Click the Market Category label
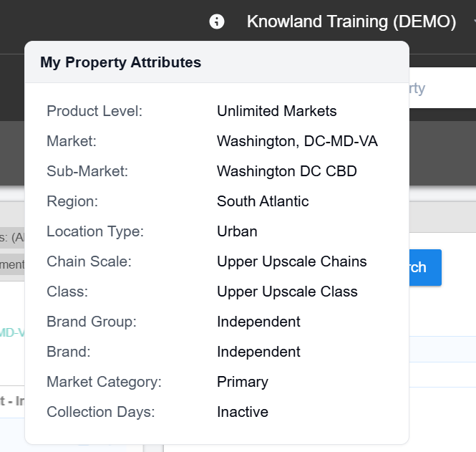The height and width of the screenshot is (452, 476). click(104, 382)
